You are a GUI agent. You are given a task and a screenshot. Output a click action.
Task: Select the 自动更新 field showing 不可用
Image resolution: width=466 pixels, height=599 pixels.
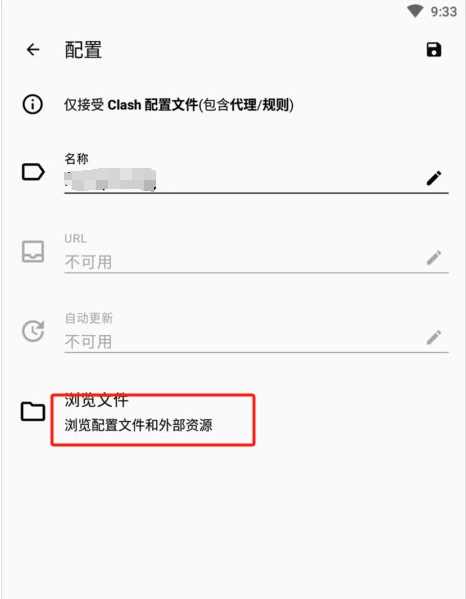coord(256,342)
